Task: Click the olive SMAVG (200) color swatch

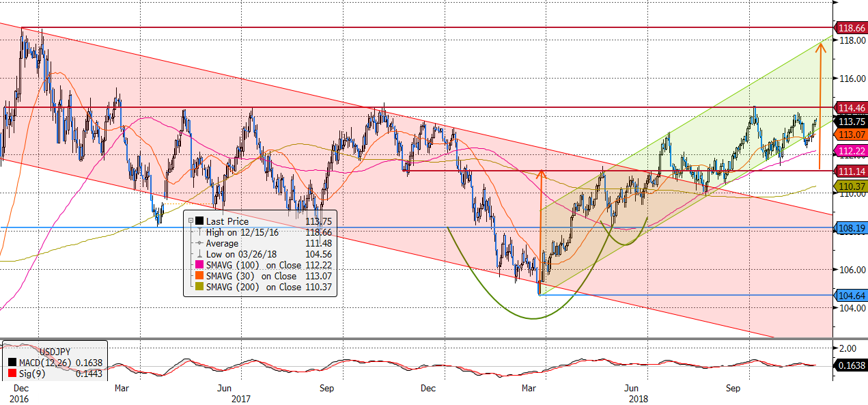Action: (199, 287)
